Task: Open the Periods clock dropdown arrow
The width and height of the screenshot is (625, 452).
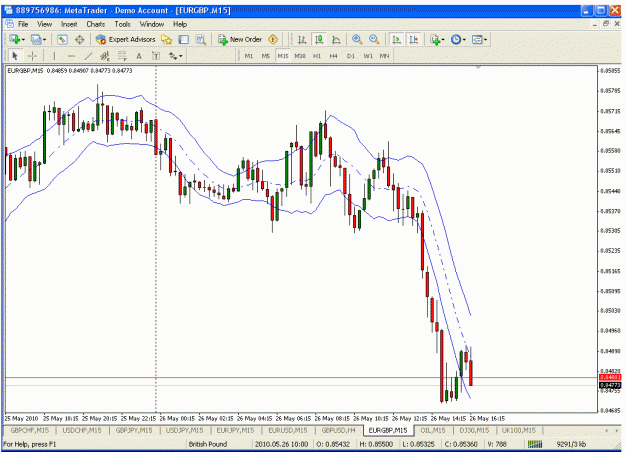Action: (464, 39)
